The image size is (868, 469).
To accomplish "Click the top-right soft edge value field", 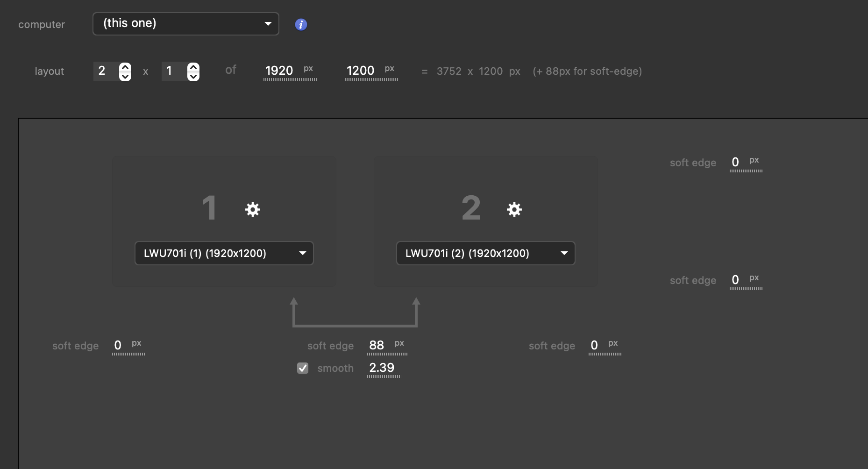I will (735, 163).
